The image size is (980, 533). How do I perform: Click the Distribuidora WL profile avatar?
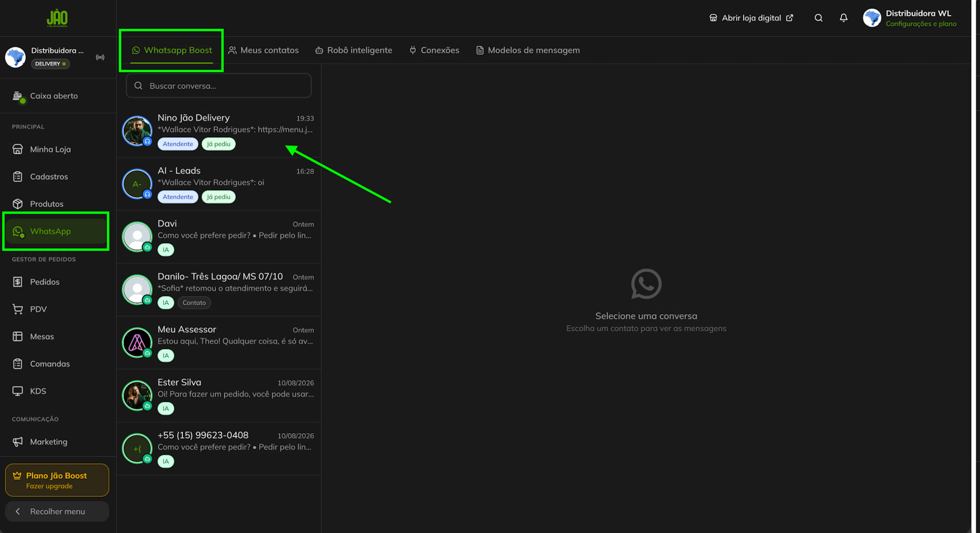pyautogui.click(x=872, y=18)
